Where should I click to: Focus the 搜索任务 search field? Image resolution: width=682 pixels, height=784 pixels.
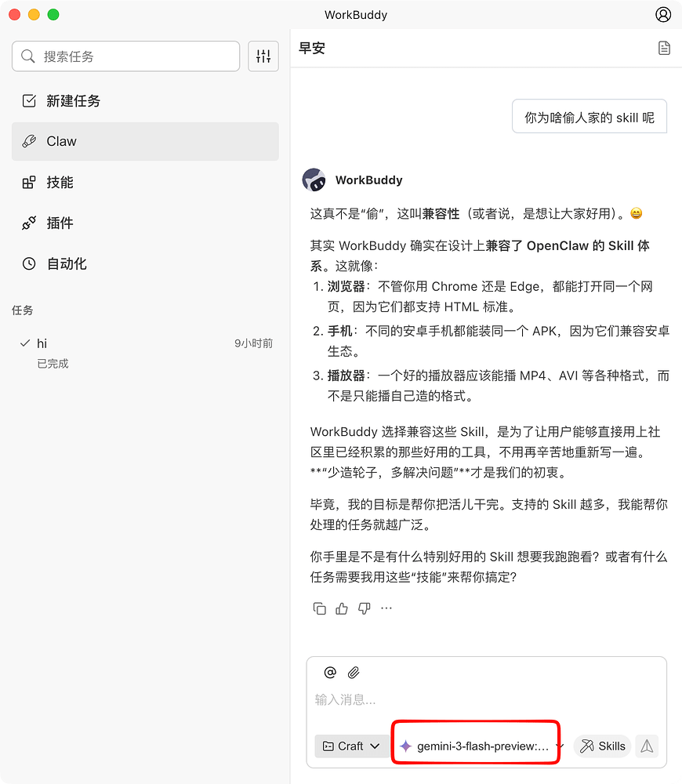coord(126,56)
